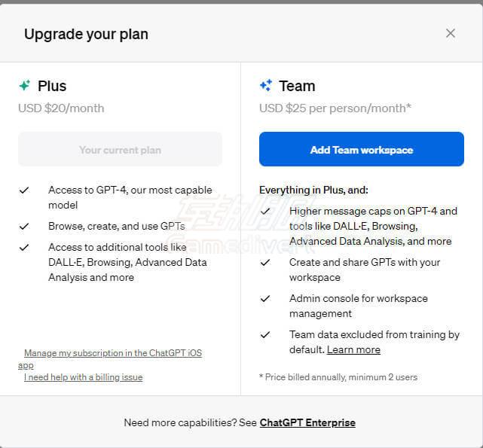
Task: Click the green Plus sparkle icon
Action: (25, 86)
